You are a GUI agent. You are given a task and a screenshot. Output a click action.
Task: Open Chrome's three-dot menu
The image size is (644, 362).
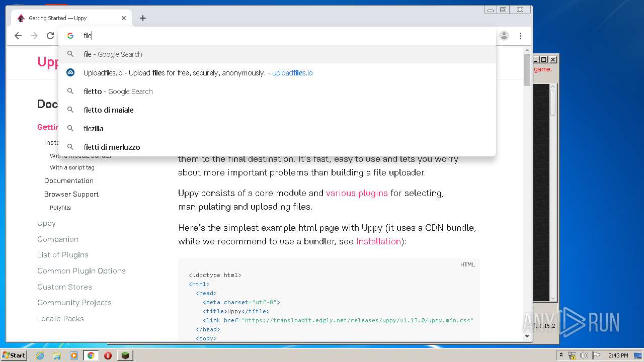(520, 36)
